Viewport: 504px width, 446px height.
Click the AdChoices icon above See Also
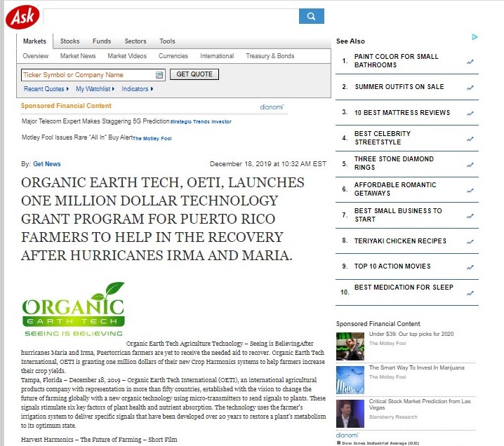point(475,37)
